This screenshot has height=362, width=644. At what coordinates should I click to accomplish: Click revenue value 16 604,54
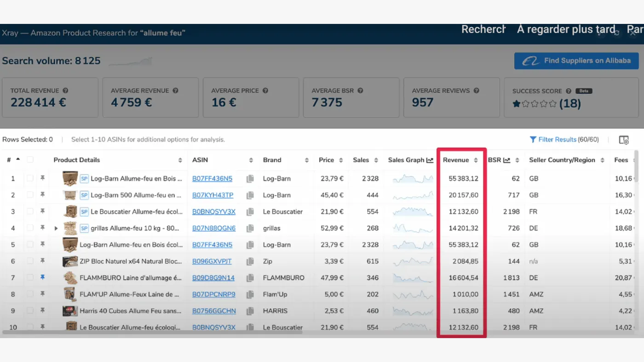pyautogui.click(x=463, y=278)
